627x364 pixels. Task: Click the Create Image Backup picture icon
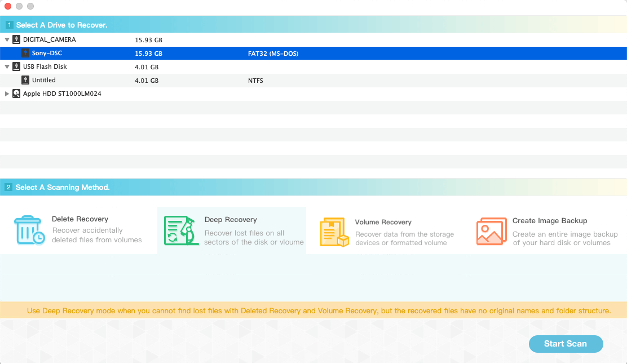click(x=492, y=232)
